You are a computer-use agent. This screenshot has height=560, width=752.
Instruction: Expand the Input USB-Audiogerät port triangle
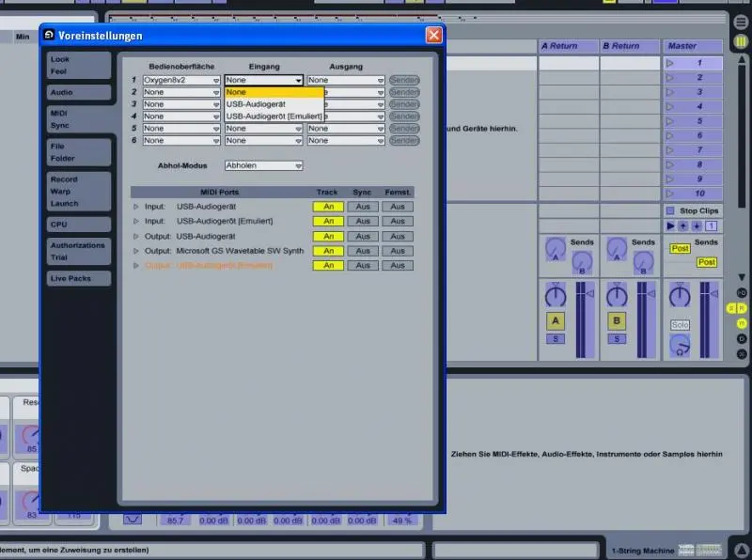pyautogui.click(x=135, y=206)
